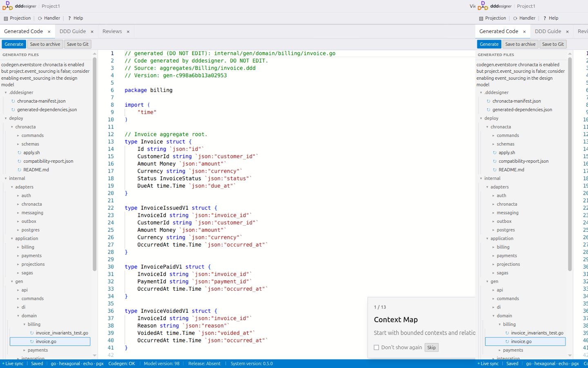Click "Saved" in the right window status bar
The width and height of the screenshot is (588, 368).
(512, 364)
